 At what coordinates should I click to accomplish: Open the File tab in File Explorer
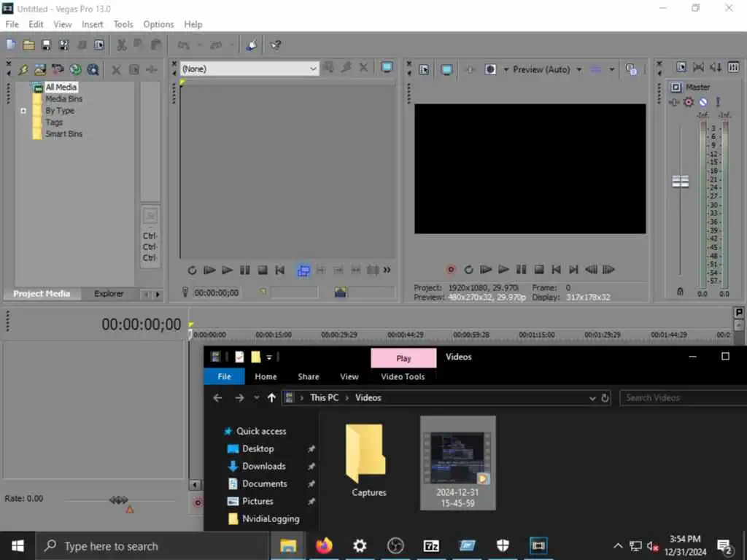point(225,377)
